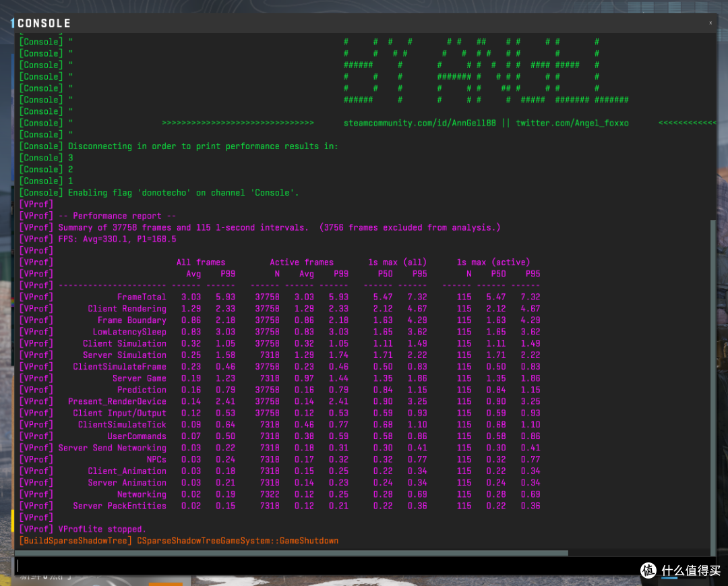Click the ClientSimulateTick row label
728x586 pixels.
point(122,425)
